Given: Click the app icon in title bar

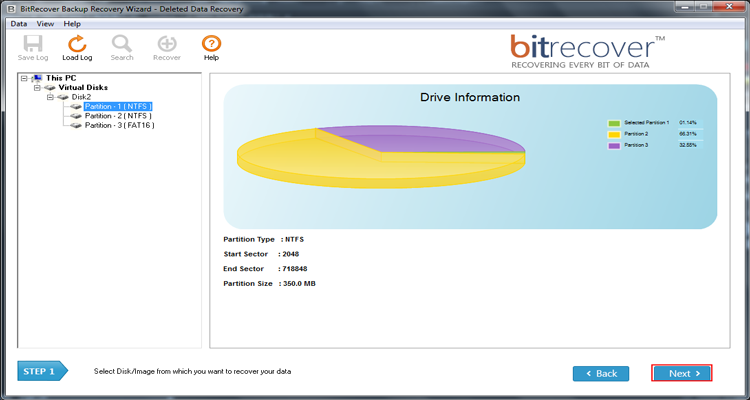Looking at the screenshot, I should coord(12,9).
